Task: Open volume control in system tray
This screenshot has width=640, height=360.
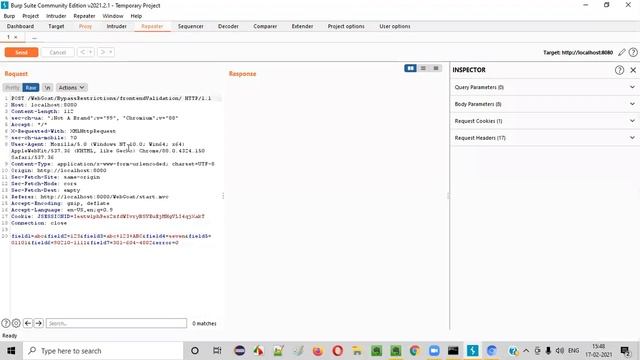Action: point(560,351)
